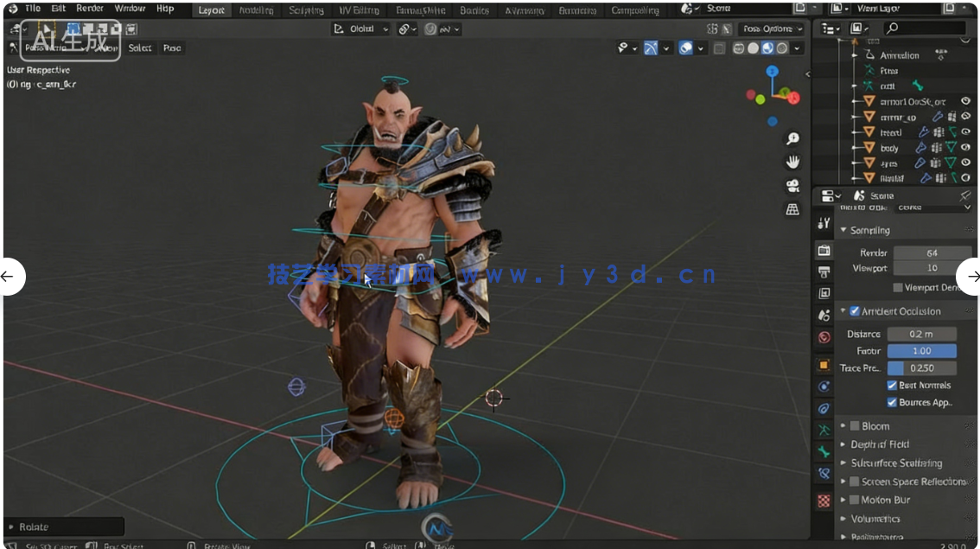The height and width of the screenshot is (549, 980).
Task: Switch viewport to camera view icon
Action: point(792,186)
